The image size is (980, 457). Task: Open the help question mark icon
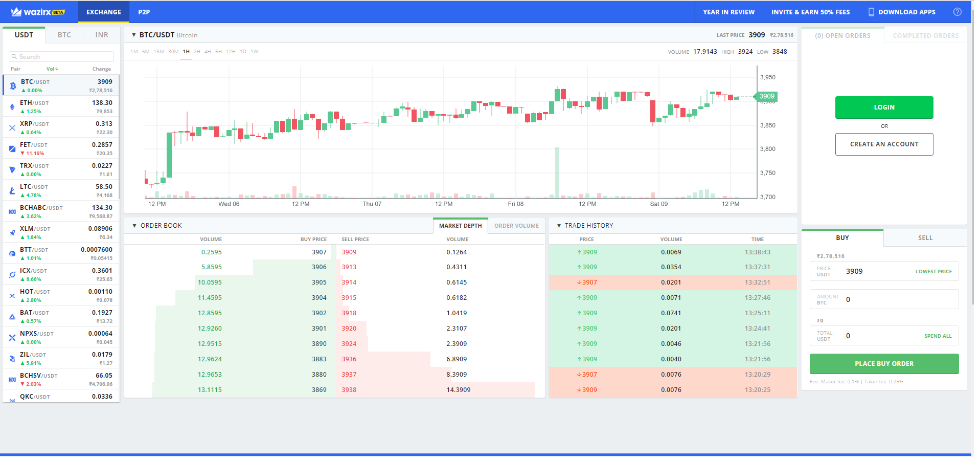pyautogui.click(x=958, y=12)
